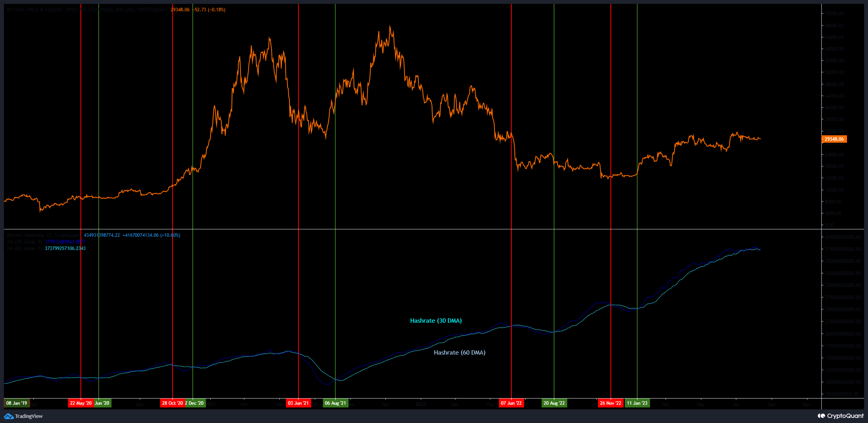
Task: Click the 11 Jan '23 green marker
Action: click(x=637, y=403)
